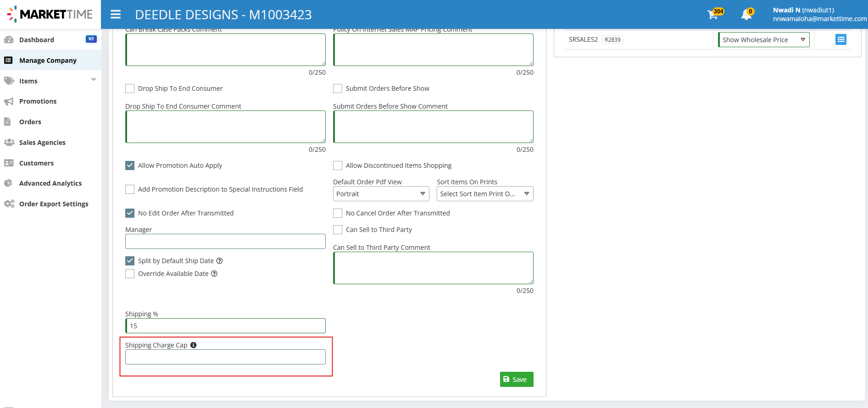
Task: Click the Sales Agencies people icon
Action: 9,143
